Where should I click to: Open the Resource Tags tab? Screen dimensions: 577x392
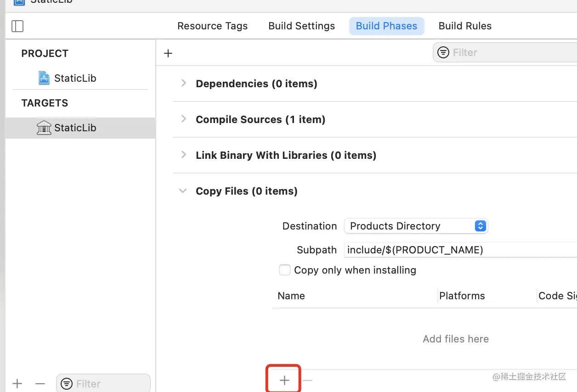pyautogui.click(x=212, y=26)
